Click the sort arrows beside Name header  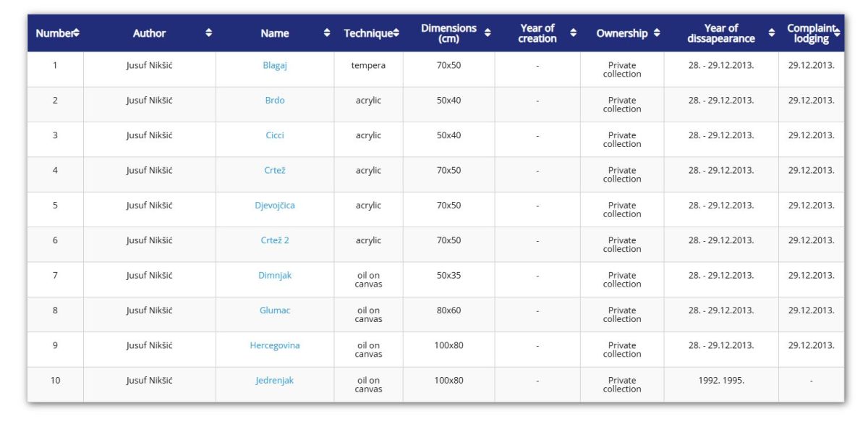click(x=327, y=33)
